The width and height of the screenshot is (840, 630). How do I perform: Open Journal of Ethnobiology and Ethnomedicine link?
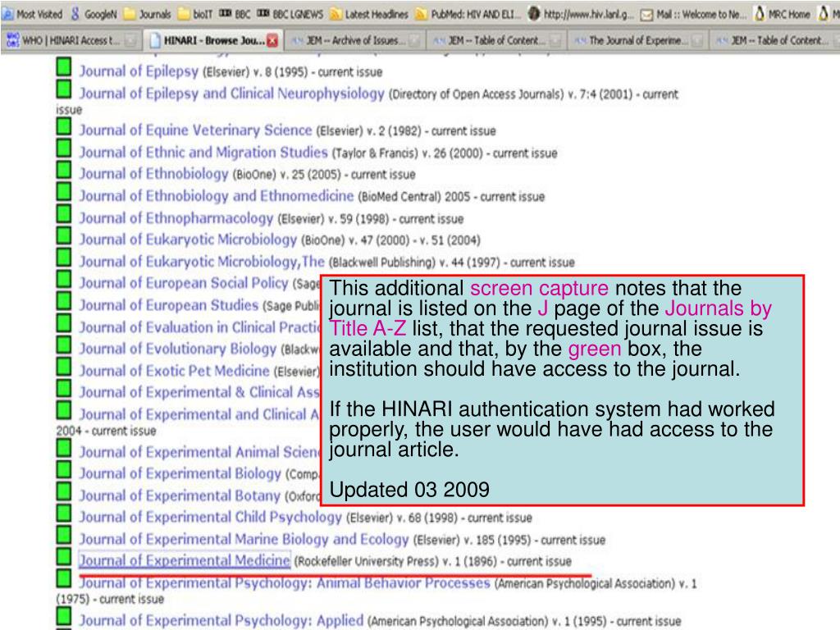pyautogui.click(x=217, y=196)
